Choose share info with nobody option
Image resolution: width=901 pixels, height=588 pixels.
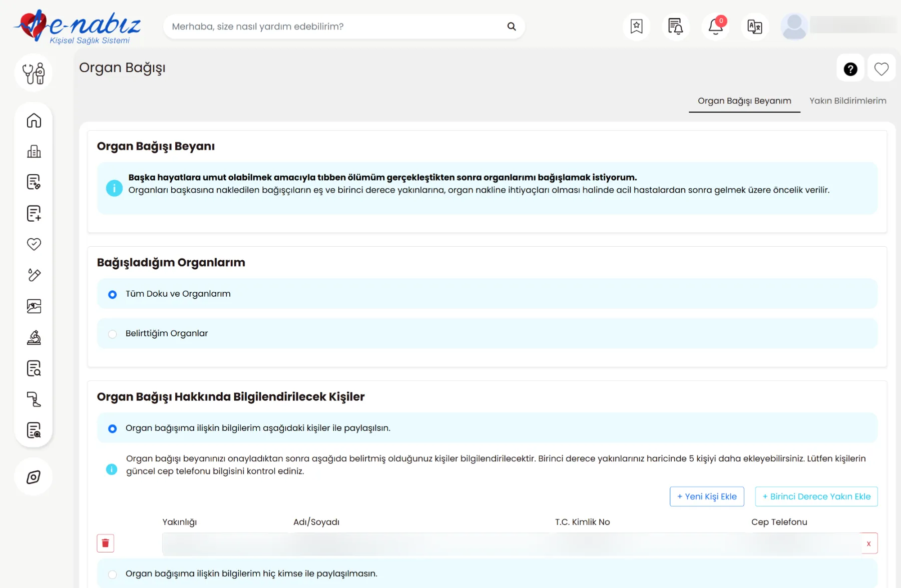(x=113, y=574)
